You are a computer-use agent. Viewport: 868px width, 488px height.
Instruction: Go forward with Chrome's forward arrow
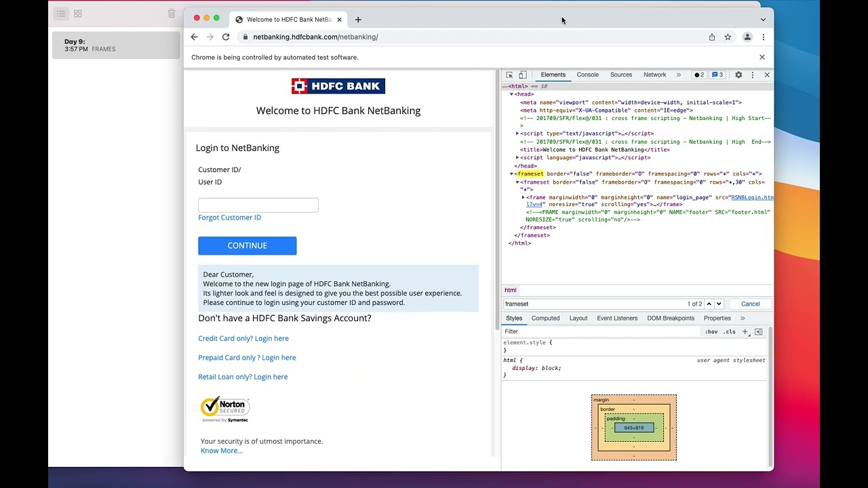tap(210, 37)
